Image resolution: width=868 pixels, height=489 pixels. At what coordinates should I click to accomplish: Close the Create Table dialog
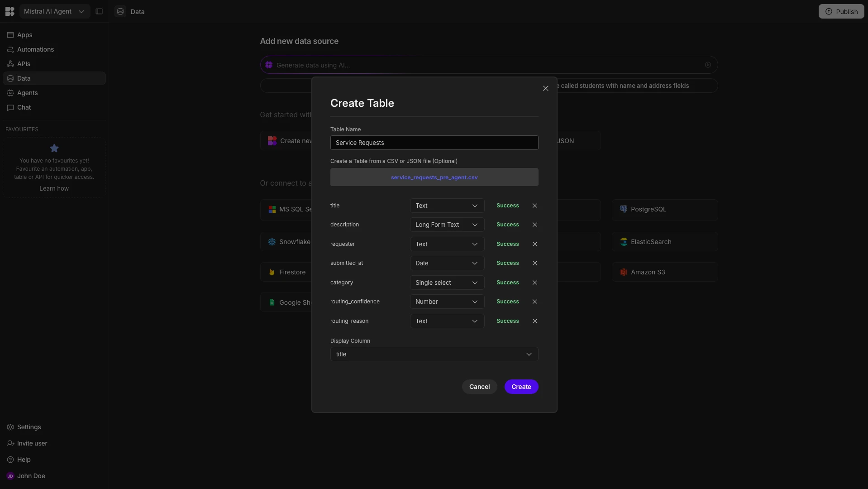[x=546, y=88]
